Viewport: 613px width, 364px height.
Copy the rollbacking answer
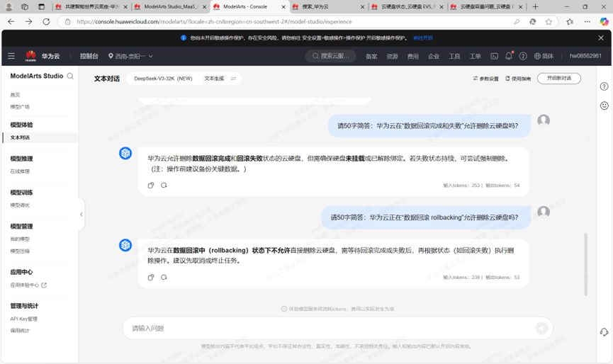point(151,278)
